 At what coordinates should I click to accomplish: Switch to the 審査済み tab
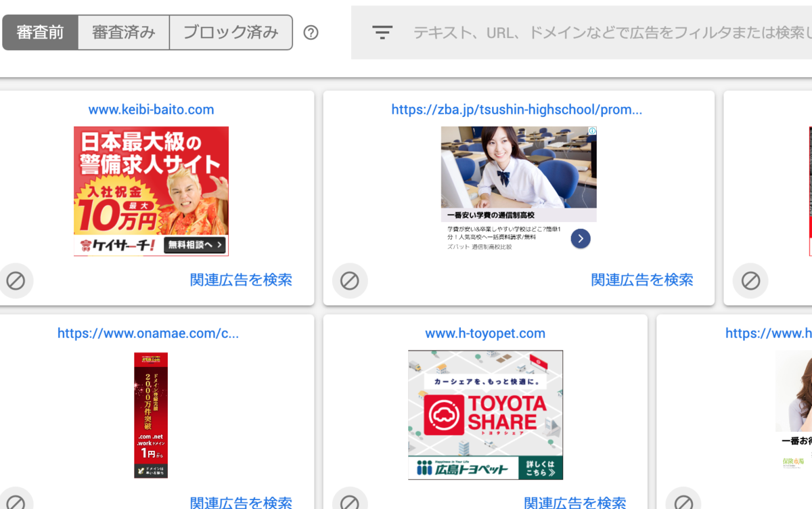click(124, 32)
